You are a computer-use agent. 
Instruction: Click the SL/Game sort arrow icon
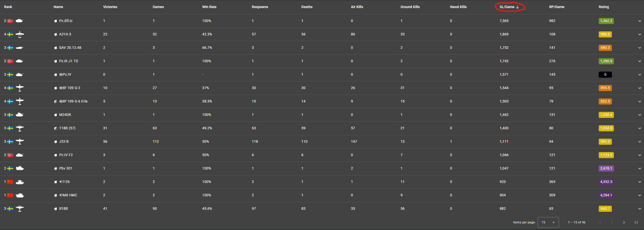518,7
